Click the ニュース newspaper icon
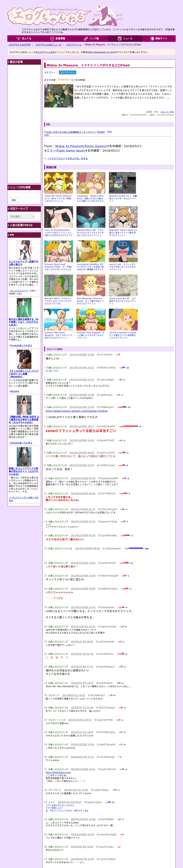183x868 pixels. [119, 38]
